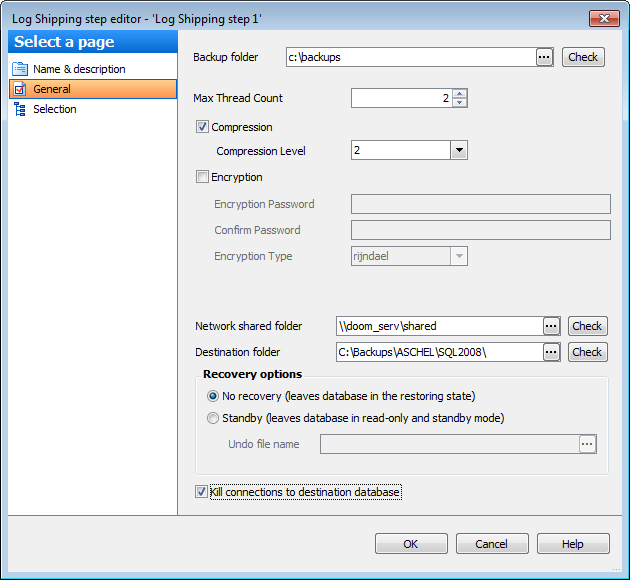Select the No recovery radio option
The height and width of the screenshot is (580, 630).
(x=213, y=396)
